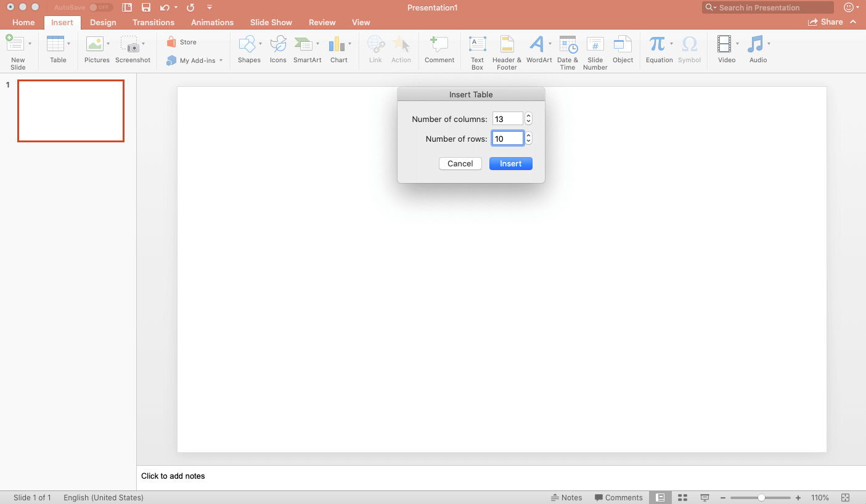Click the SmartArt icon
Viewport: 866px width, 504px height.
click(x=303, y=44)
